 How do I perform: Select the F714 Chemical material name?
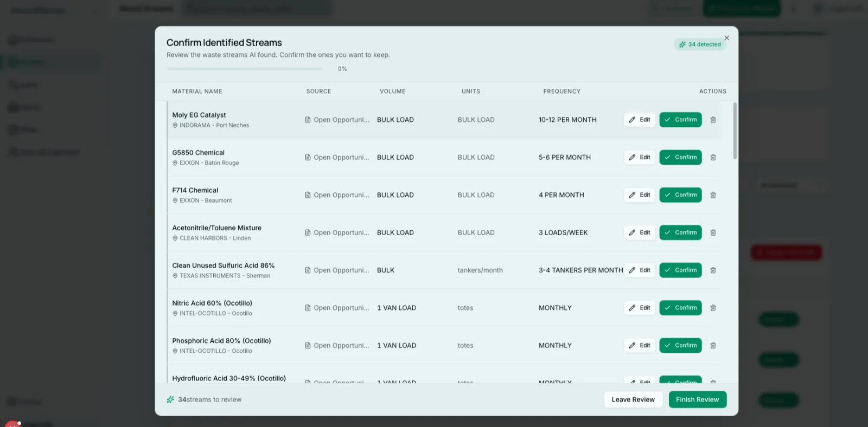(195, 190)
